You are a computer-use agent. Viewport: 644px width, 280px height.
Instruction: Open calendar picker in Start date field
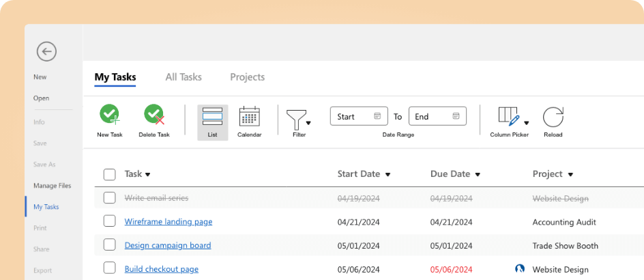click(377, 116)
